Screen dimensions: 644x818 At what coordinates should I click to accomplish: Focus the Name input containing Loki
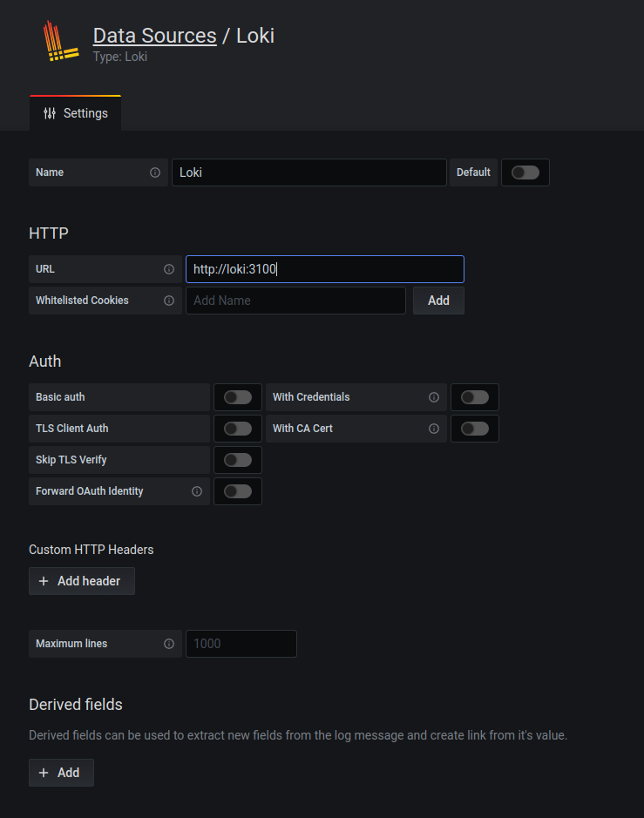pyautogui.click(x=309, y=172)
